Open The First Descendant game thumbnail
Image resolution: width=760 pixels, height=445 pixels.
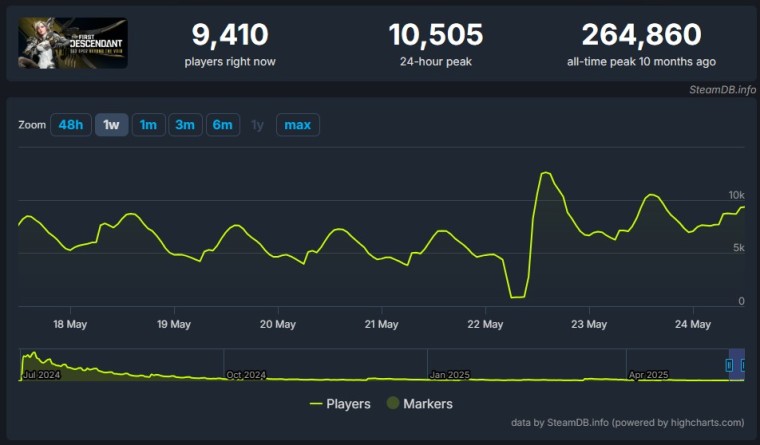click(73, 43)
